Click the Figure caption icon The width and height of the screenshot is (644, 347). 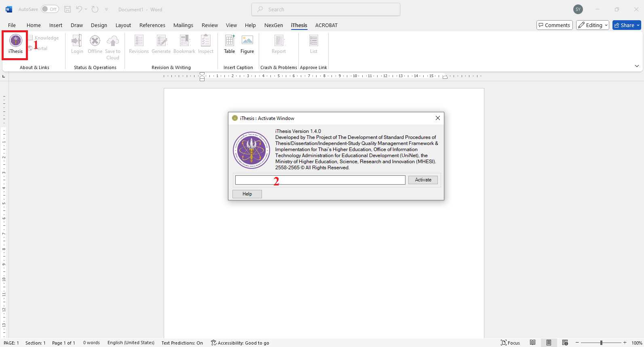click(x=247, y=44)
